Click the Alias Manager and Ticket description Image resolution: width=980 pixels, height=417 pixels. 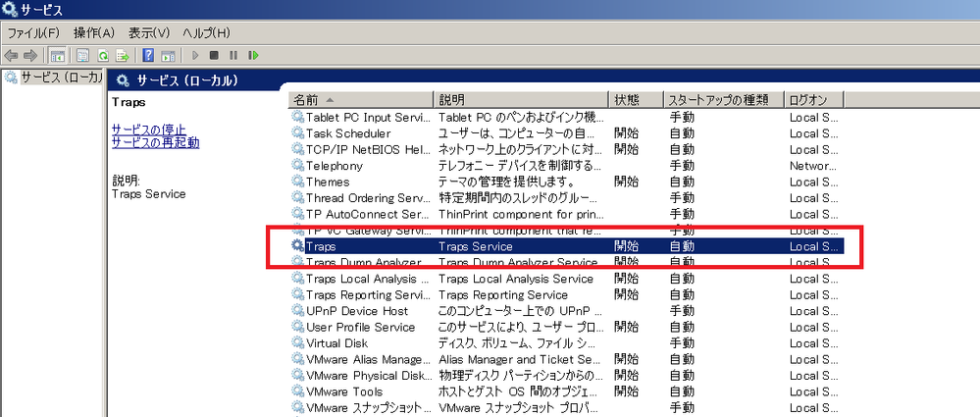coord(521,360)
